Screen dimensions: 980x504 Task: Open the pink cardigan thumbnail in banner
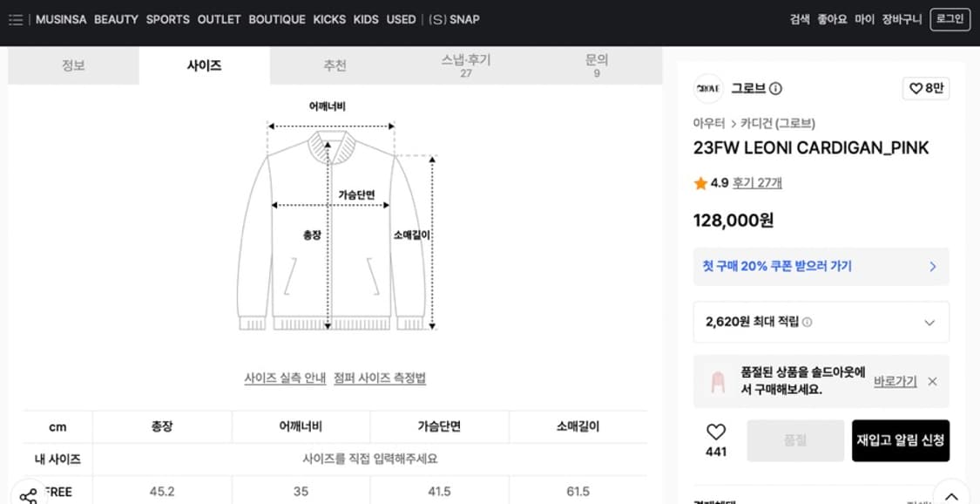pos(717,381)
